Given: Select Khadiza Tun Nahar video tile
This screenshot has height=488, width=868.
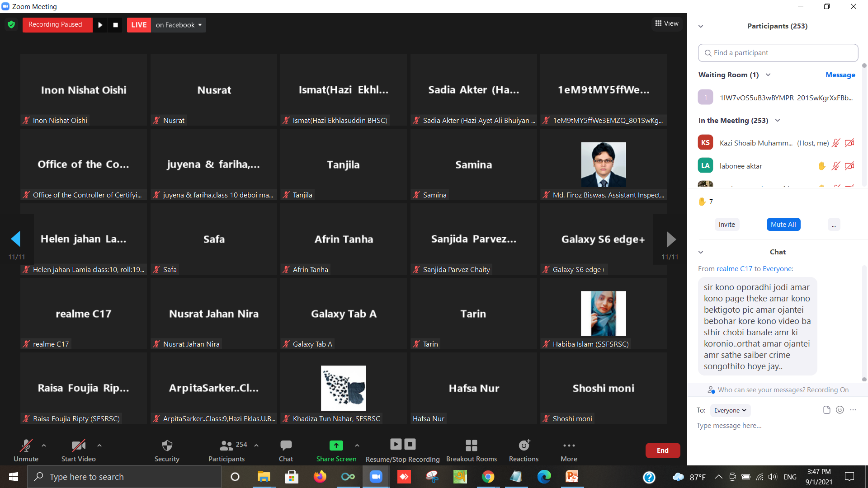Looking at the screenshot, I should coord(344,388).
